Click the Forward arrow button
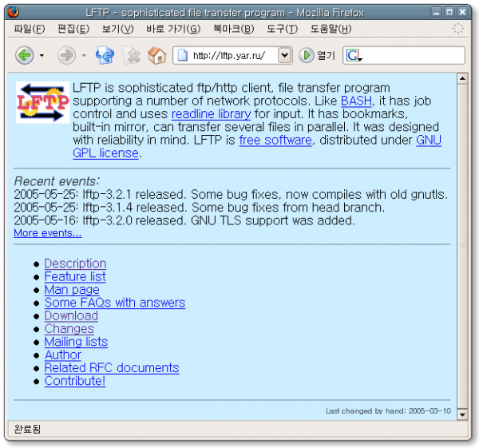Viewport: 479px width, 448px height. pos(66,55)
